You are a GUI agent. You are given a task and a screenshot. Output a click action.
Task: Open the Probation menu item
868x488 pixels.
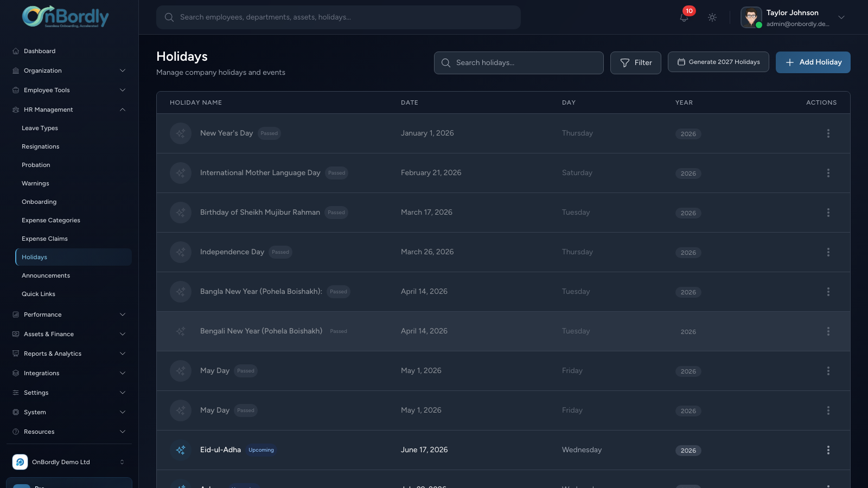73,165
